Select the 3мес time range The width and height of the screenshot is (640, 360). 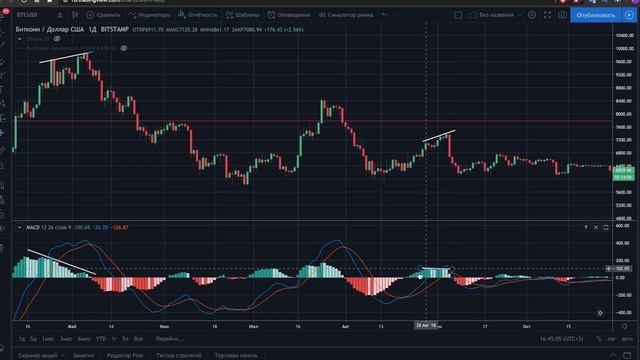pos(66,339)
